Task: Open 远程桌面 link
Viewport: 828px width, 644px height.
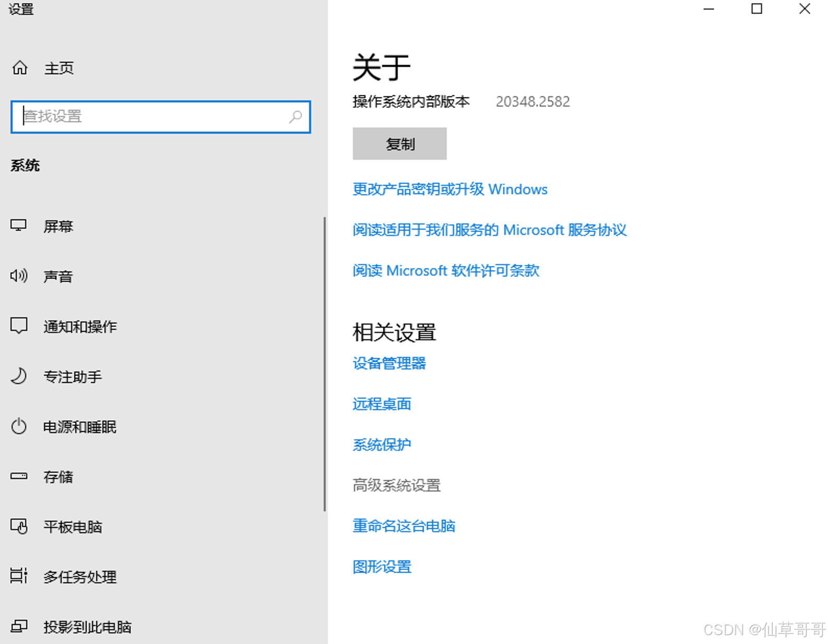Action: [x=382, y=404]
